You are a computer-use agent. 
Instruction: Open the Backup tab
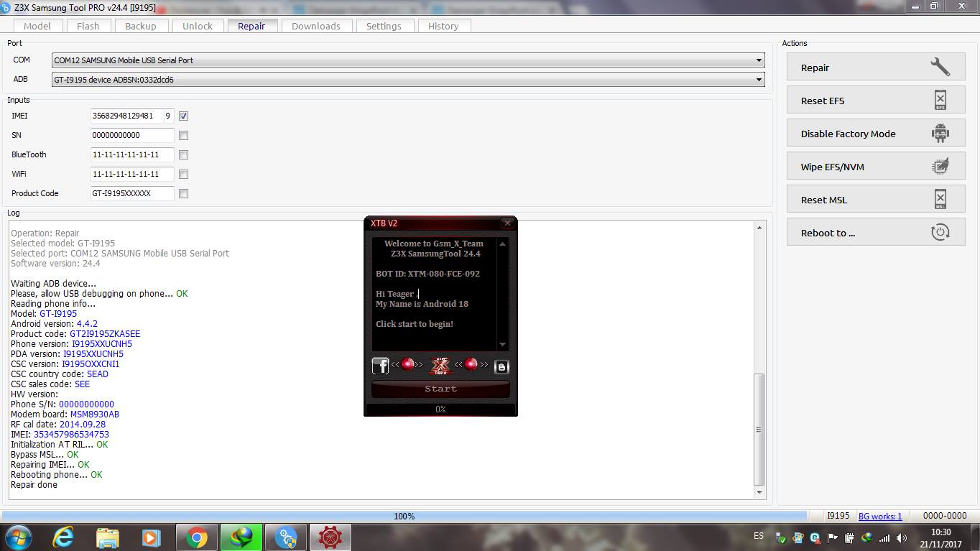(140, 26)
